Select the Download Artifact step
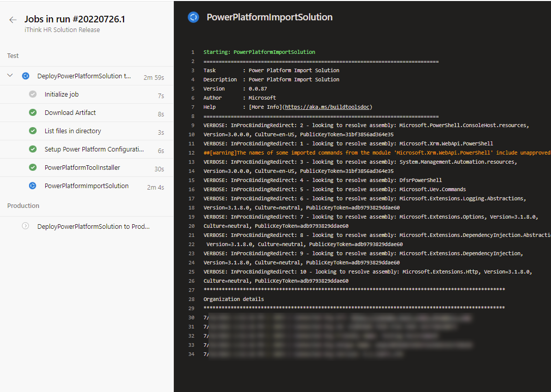 pos(70,113)
